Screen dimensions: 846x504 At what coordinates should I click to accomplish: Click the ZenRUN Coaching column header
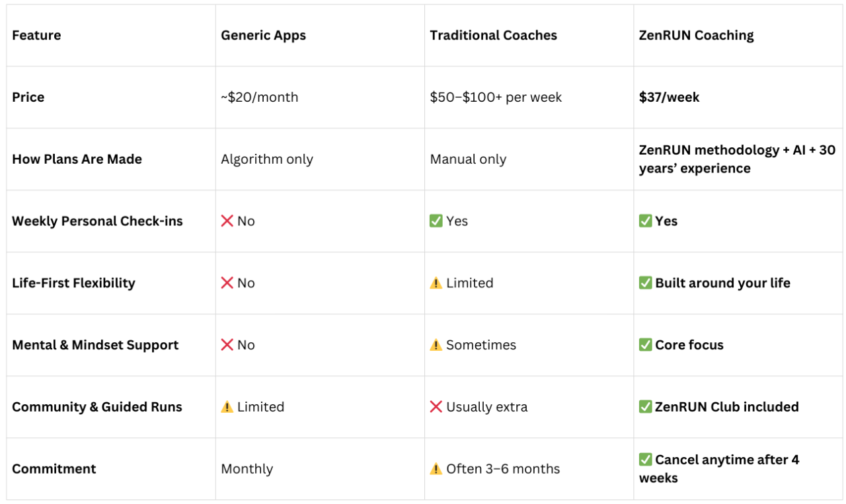click(696, 36)
